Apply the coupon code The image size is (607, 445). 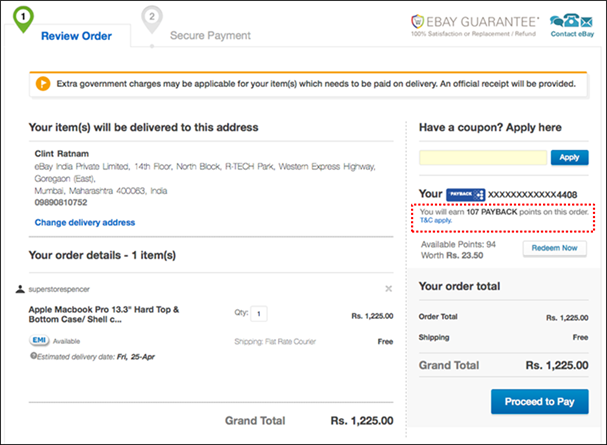[569, 157]
